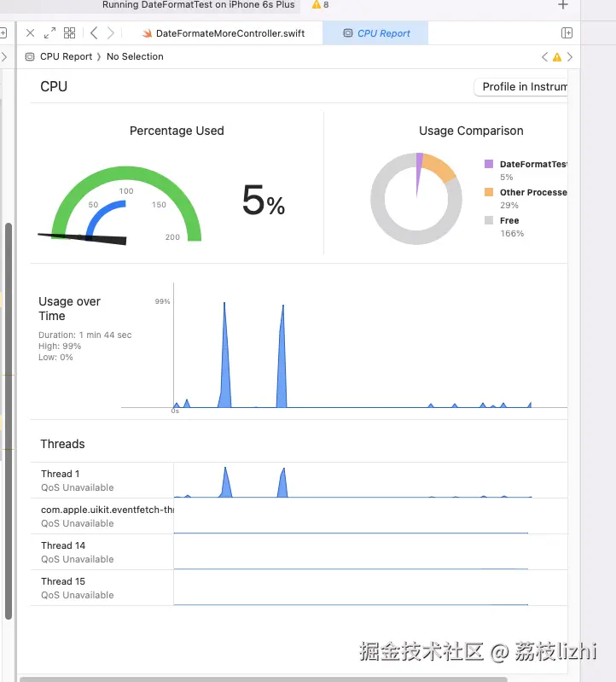616x682 pixels.
Task: Click the vertical scrollbar on left panel
Action: (9, 421)
